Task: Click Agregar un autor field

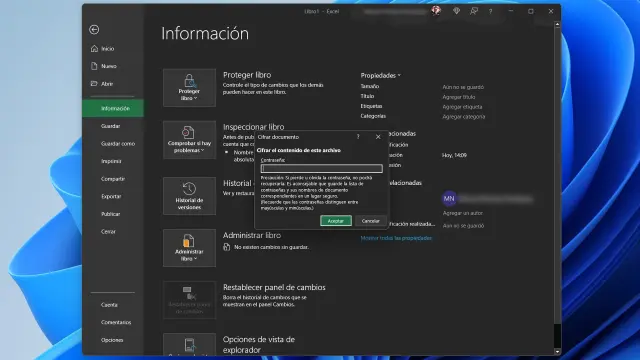Action: [463, 213]
